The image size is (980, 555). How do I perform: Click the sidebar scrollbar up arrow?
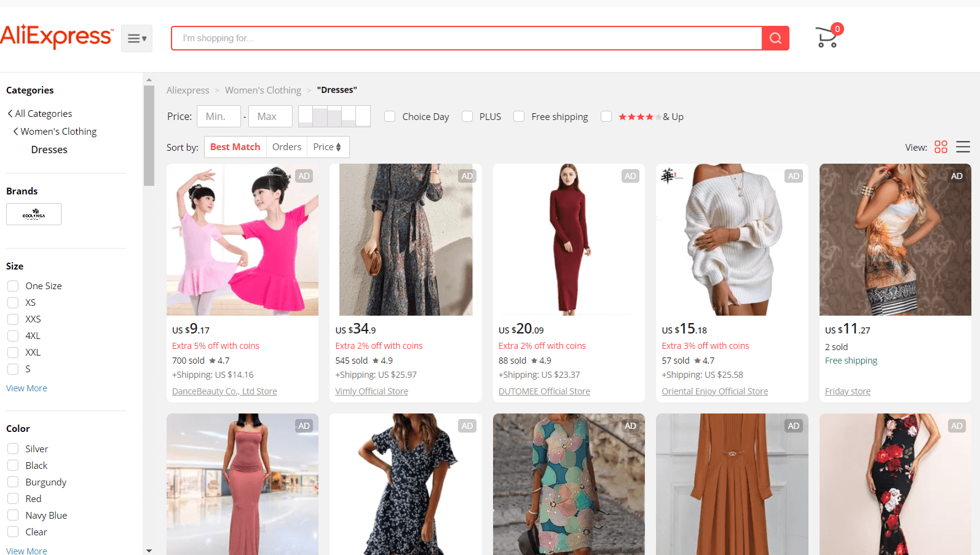149,80
